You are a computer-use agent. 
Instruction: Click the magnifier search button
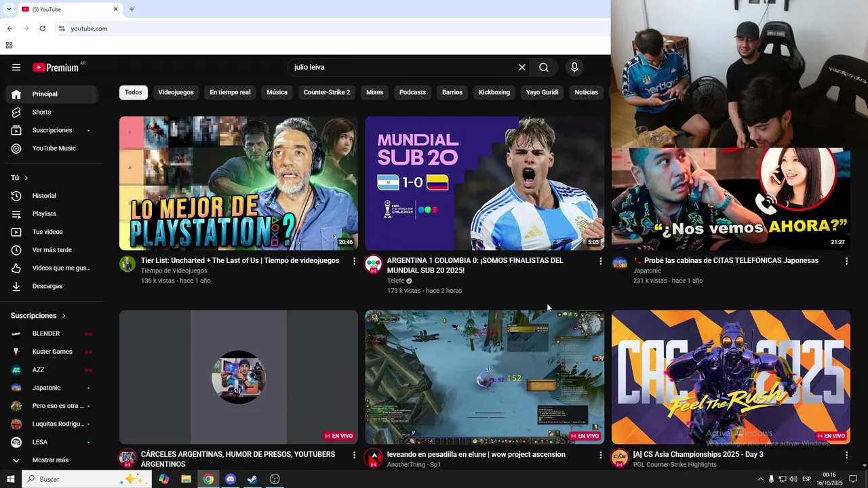[544, 67]
